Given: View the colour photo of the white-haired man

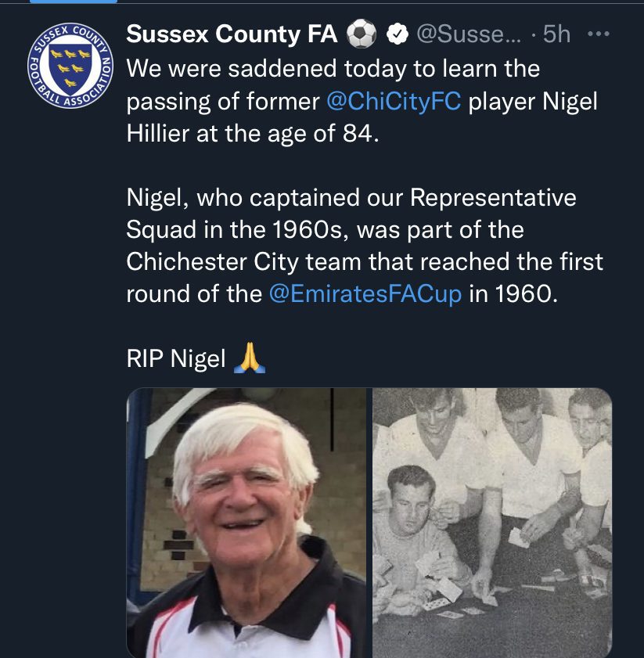Looking at the screenshot, I should click(246, 523).
